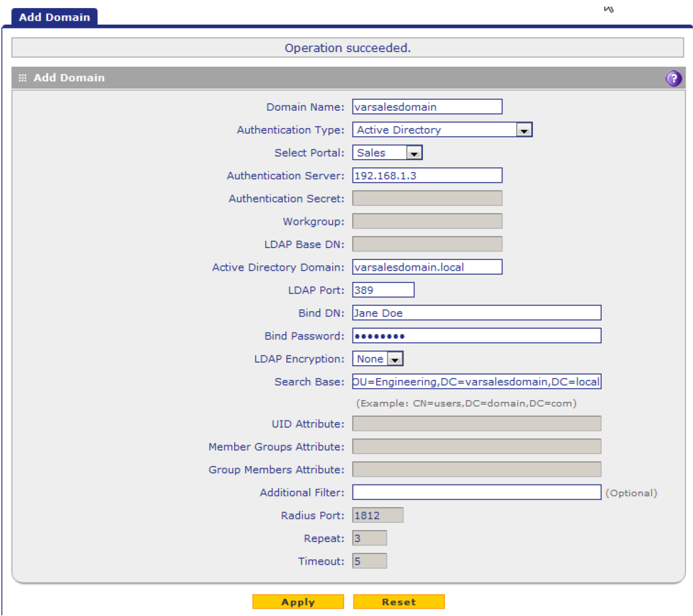Viewport: 693px width, 616px height.
Task: Switch to the Add Domain tab
Action: [x=55, y=17]
